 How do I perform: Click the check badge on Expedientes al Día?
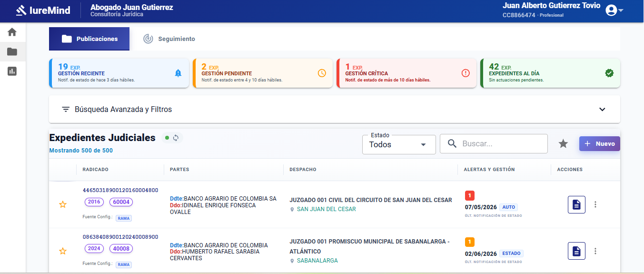point(609,73)
